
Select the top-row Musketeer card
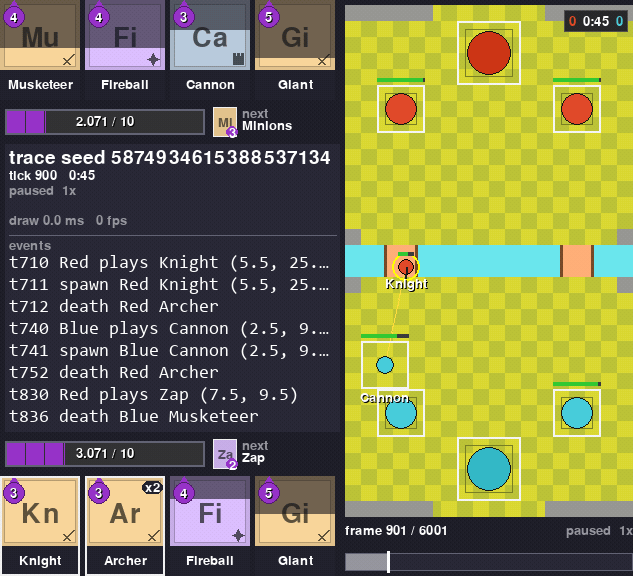(40, 48)
